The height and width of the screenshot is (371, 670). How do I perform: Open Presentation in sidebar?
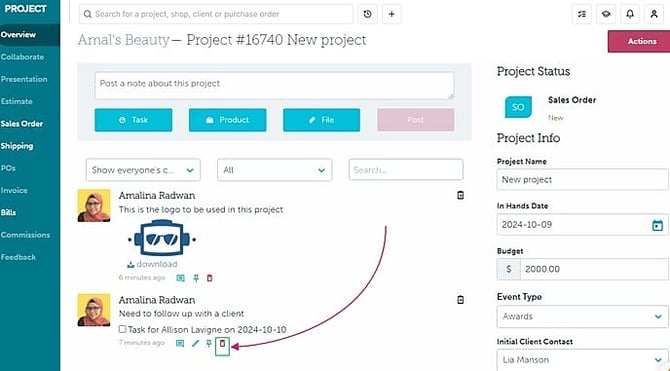click(24, 79)
